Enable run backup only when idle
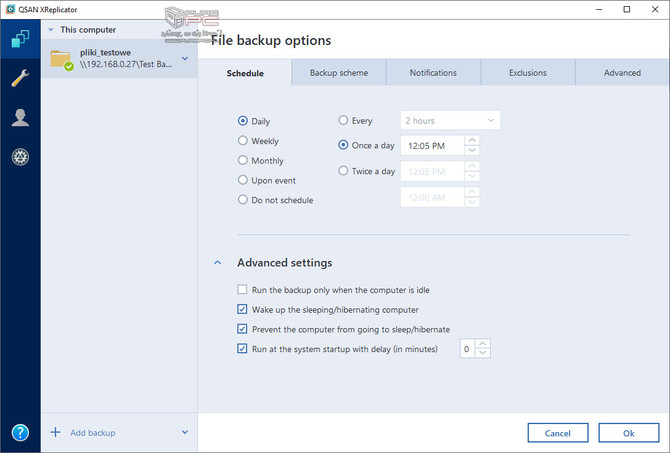Screen dimensions: 670x453 (242, 290)
